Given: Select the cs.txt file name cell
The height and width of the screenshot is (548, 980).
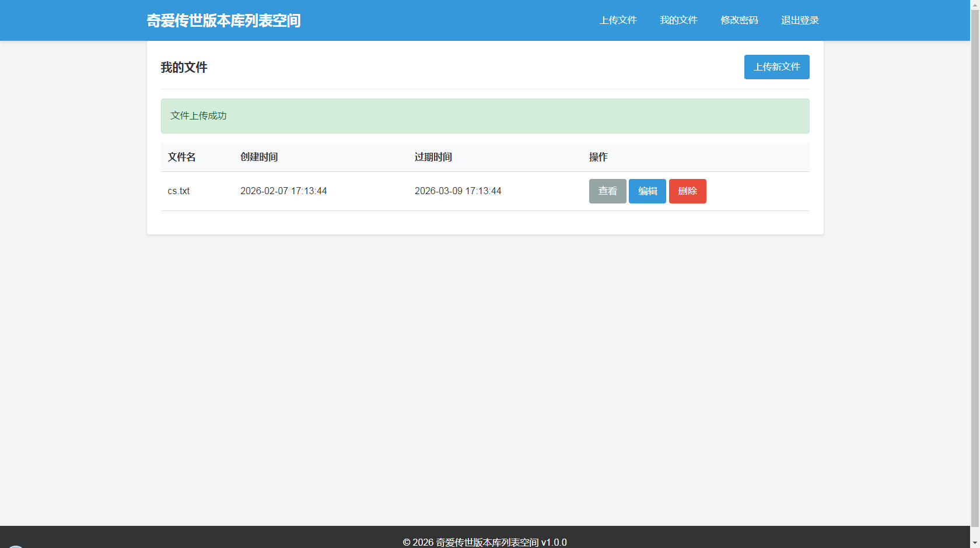Looking at the screenshot, I should 178,191.
